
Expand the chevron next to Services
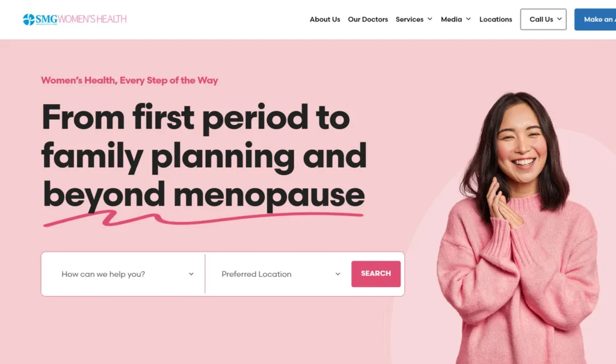430,19
